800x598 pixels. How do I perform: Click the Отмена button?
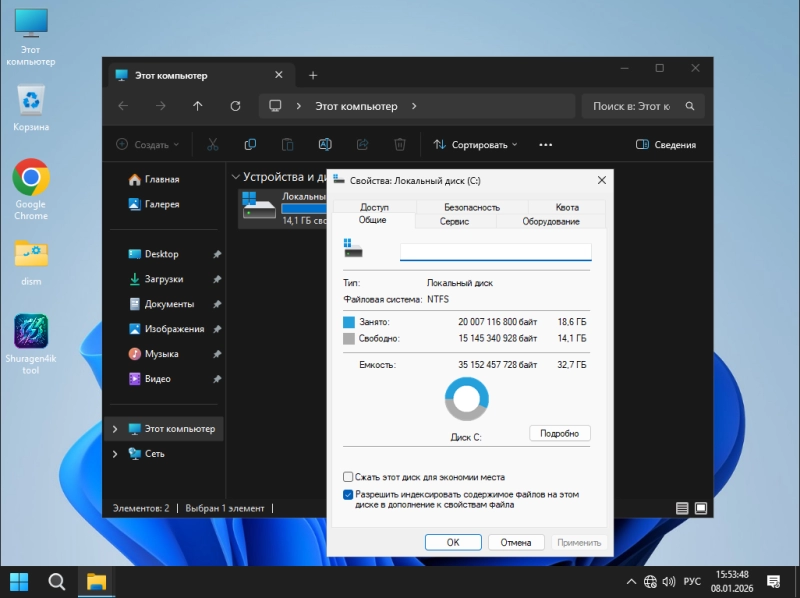click(516, 542)
